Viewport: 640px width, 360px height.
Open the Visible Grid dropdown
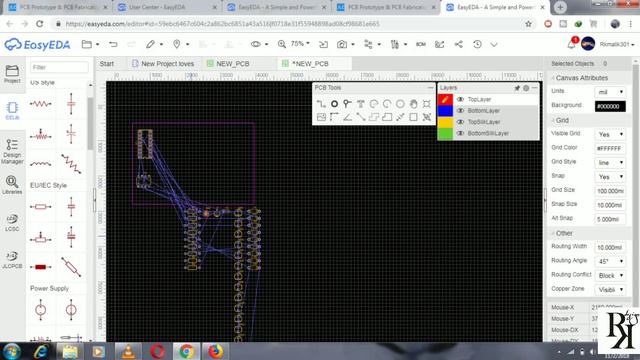pyautogui.click(x=610, y=134)
